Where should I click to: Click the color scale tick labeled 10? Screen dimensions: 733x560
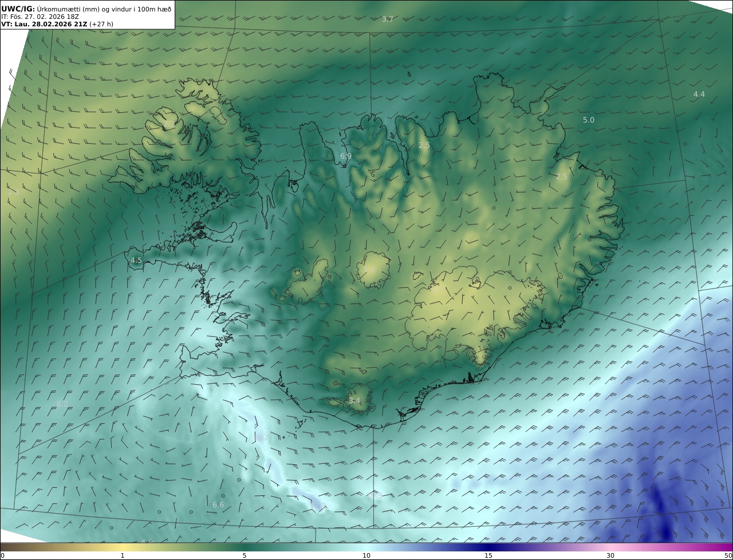tap(366, 556)
